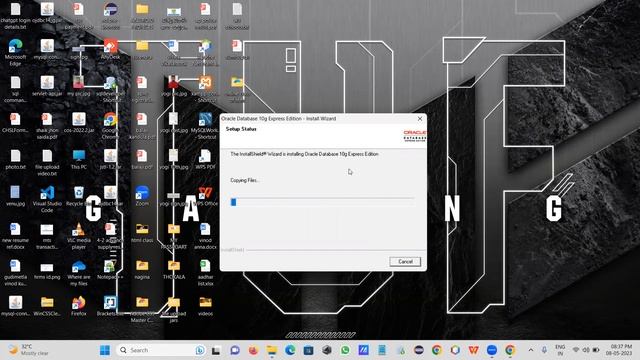This screenshot has height=360, width=640.
Task: Close the Oracle Install Wizard window
Action: [420, 119]
